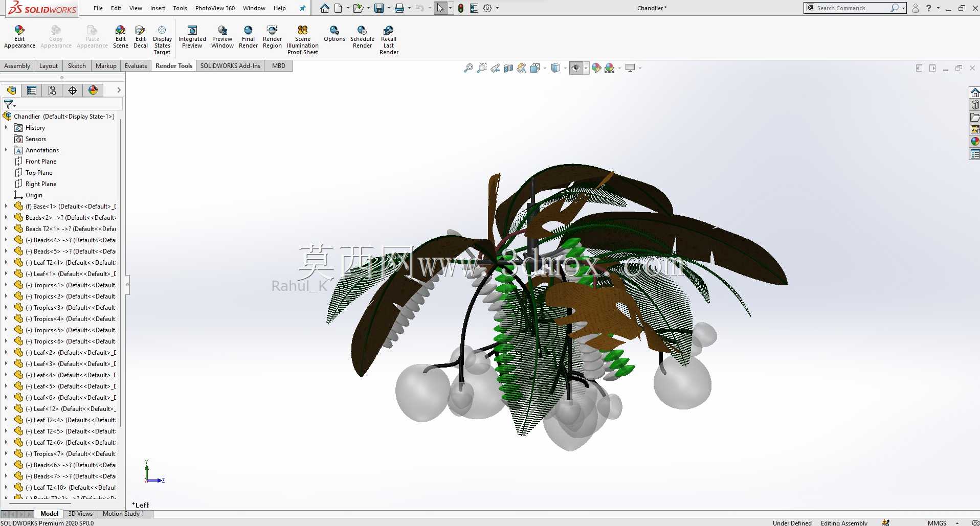Start Final Render
Image resolution: width=980 pixels, height=526 pixels.
click(248, 37)
